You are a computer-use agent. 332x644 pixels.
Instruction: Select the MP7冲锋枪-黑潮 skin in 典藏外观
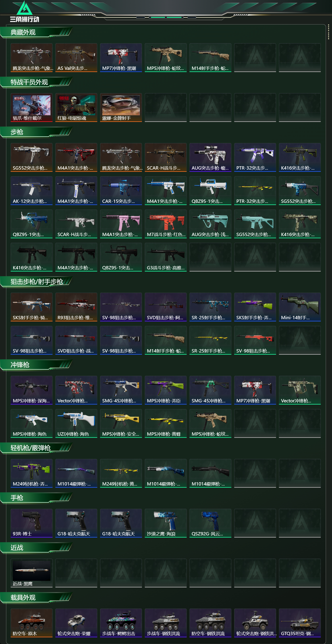click(121, 58)
